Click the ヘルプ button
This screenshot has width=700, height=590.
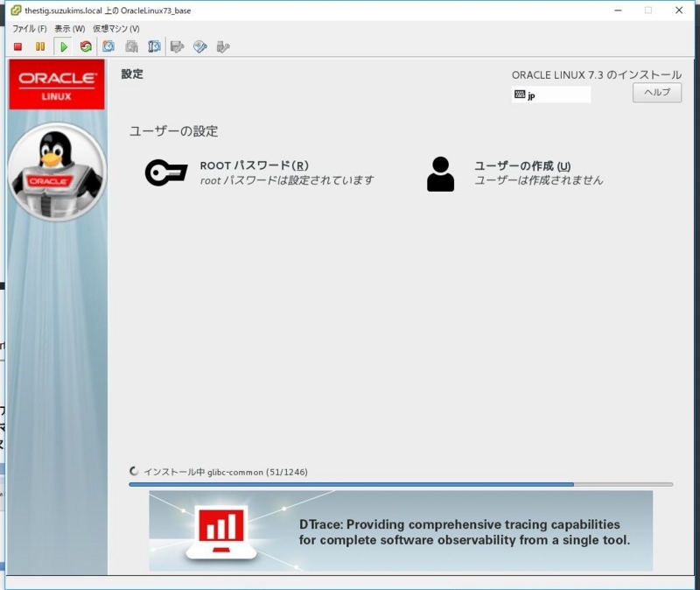coord(657,93)
